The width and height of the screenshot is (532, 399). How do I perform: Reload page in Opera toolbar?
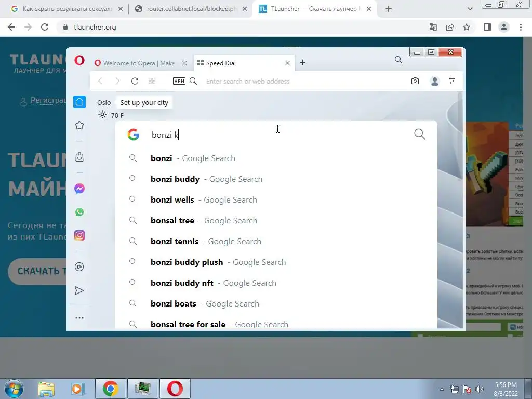point(135,81)
